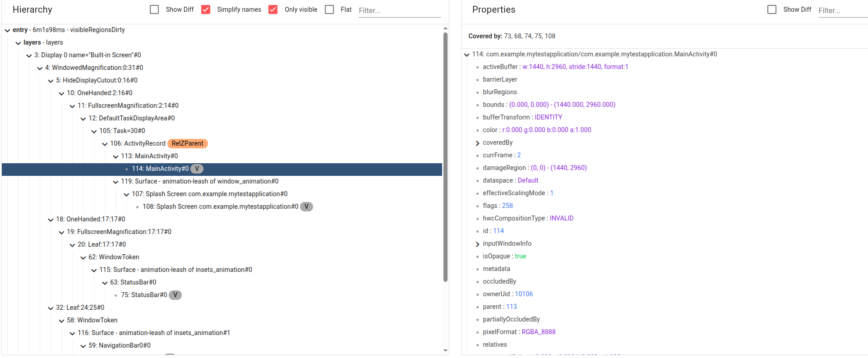Click V chip on 108: Splash Screen
Screen dimensions: 868x358
point(306,207)
